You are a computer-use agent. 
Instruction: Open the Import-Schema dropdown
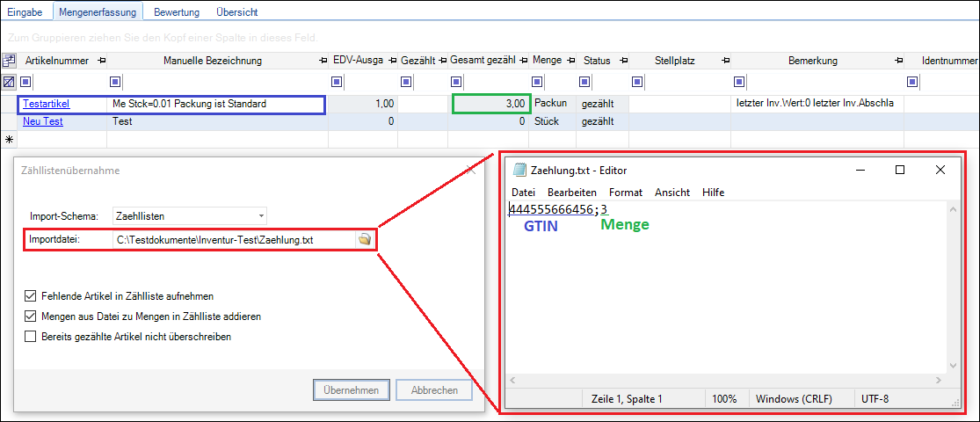coord(261,215)
